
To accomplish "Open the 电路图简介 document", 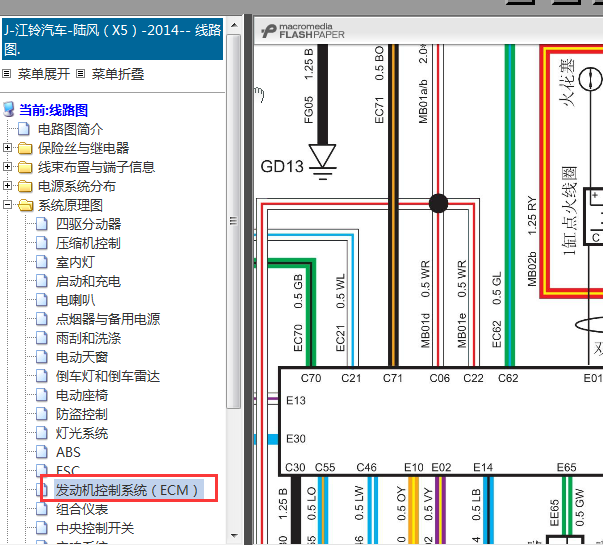I will pos(70,129).
